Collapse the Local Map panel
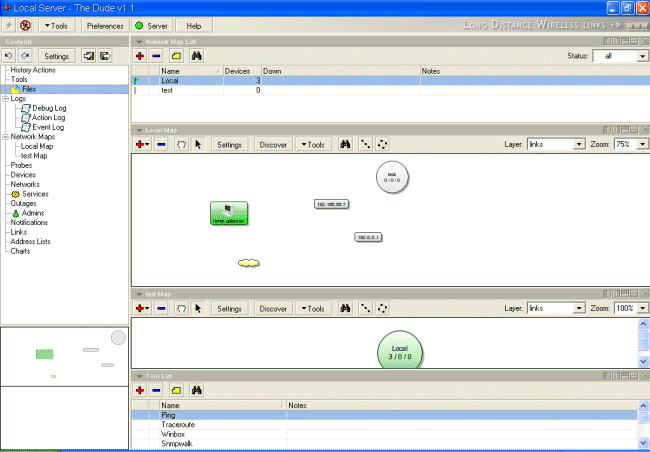The height and width of the screenshot is (452, 650). [x=139, y=130]
